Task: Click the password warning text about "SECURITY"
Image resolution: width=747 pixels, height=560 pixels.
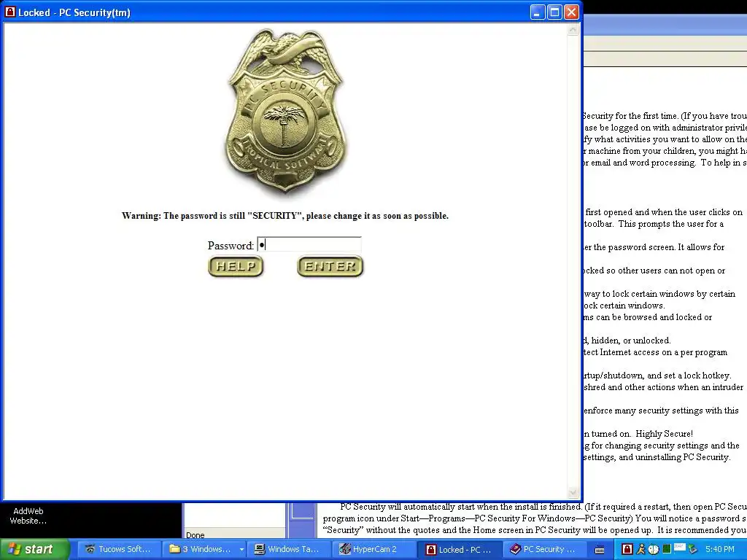Action: pyautogui.click(x=285, y=216)
